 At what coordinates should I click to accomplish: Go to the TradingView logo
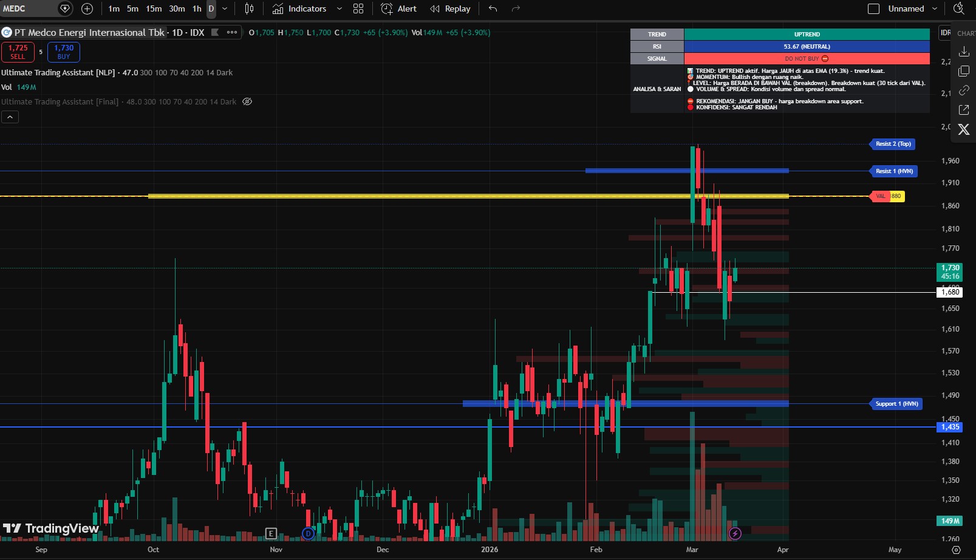[x=50, y=528]
